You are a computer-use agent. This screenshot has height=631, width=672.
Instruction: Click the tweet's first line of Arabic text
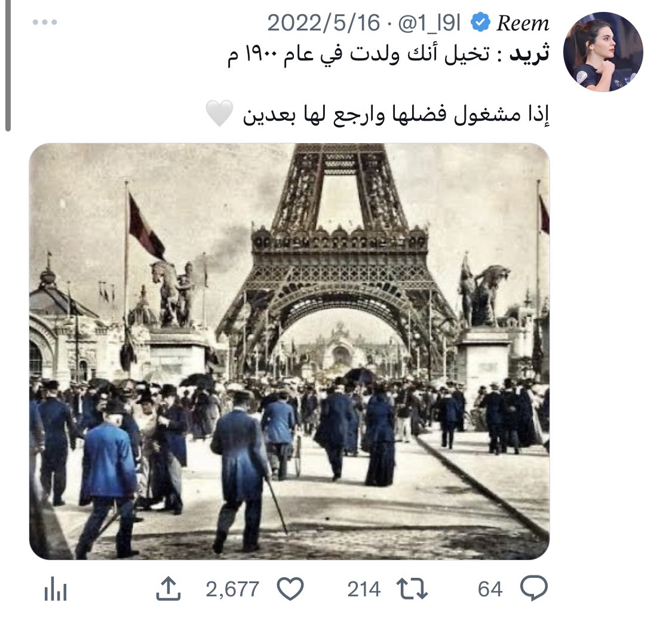point(388,55)
